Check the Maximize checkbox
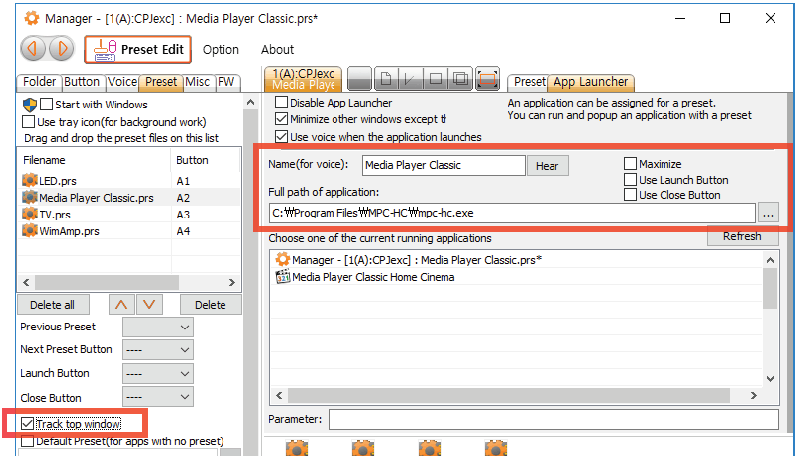 (x=630, y=164)
